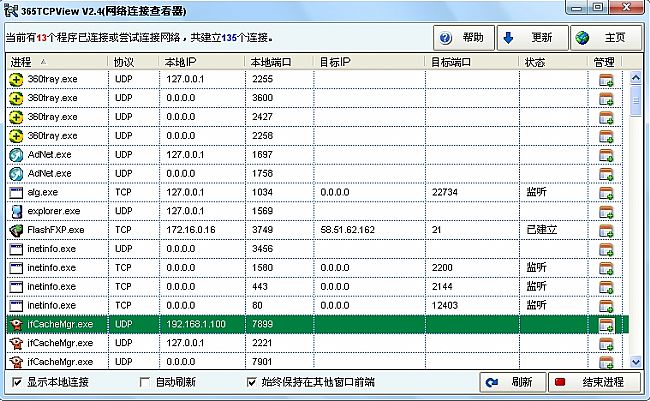Click the AdNet.exe globe icon on port 1697 row

(x=16, y=155)
